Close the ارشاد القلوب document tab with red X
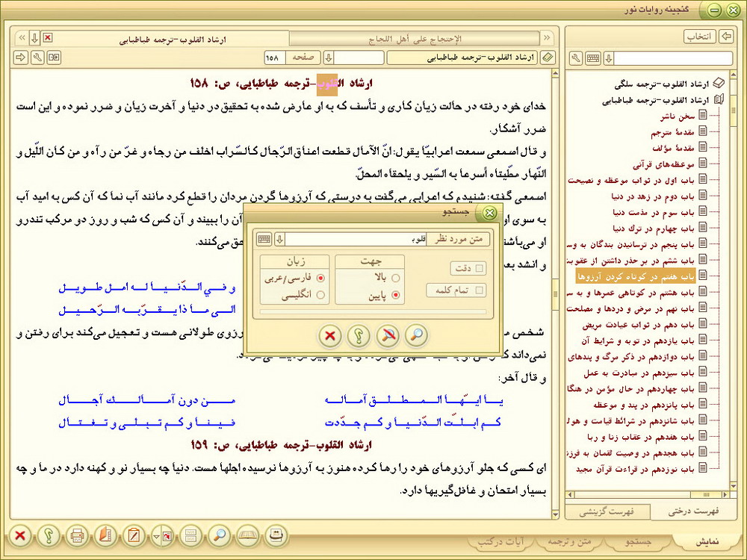The height and width of the screenshot is (560, 747). [48, 37]
